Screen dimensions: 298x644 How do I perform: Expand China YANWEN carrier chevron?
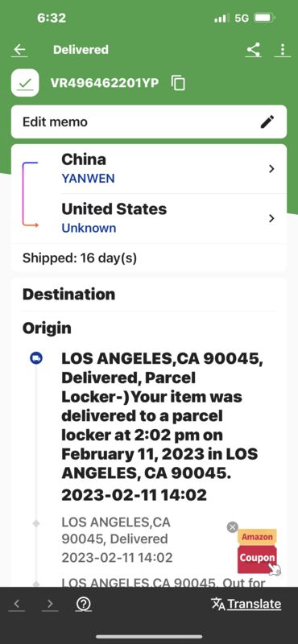click(x=271, y=169)
